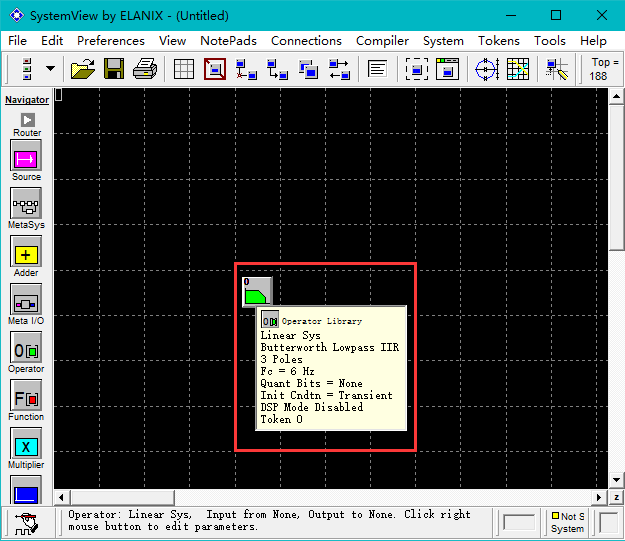
Task: Click the Print icon
Action: 145,69
